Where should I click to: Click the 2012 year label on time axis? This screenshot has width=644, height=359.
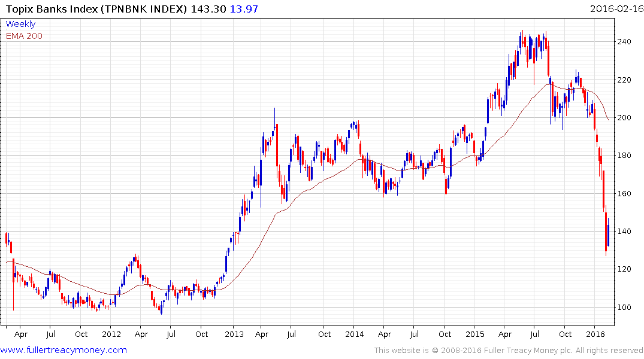click(x=111, y=334)
